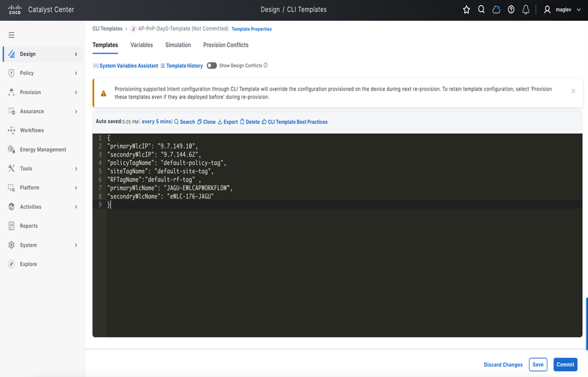This screenshot has width=588, height=377.
Task: Open Explore from the sidebar
Action: coord(28,264)
